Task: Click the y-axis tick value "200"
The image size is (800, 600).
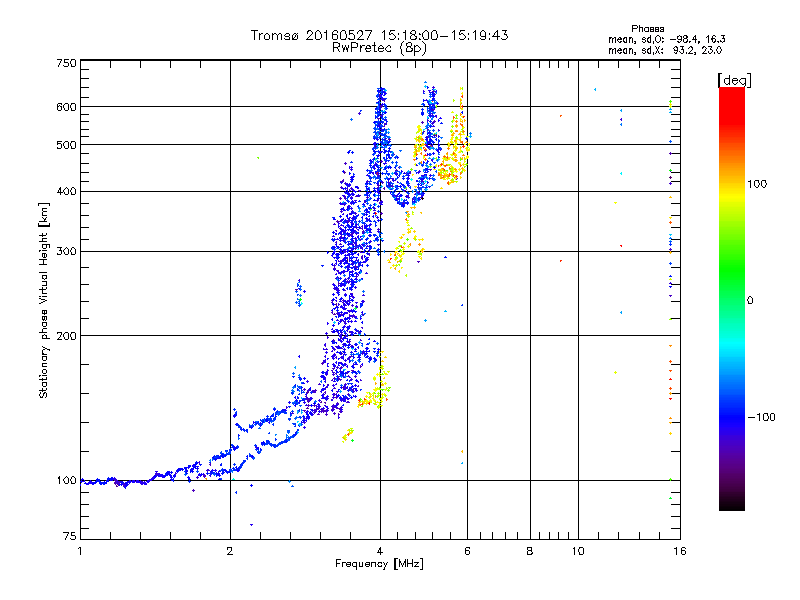Action: click(x=66, y=336)
